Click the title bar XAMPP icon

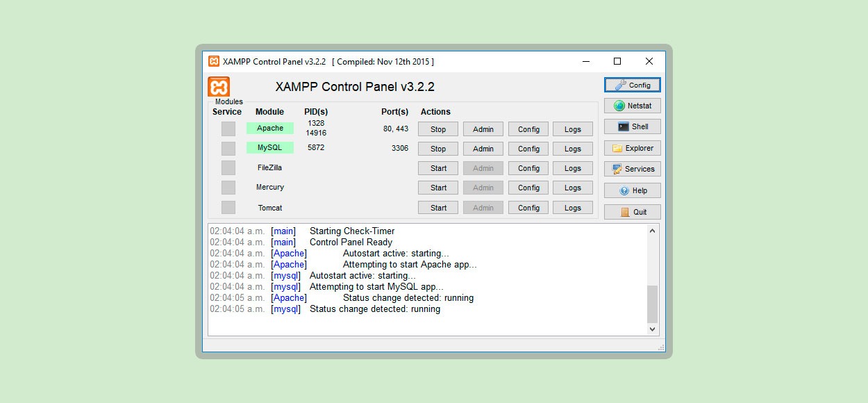tap(214, 61)
